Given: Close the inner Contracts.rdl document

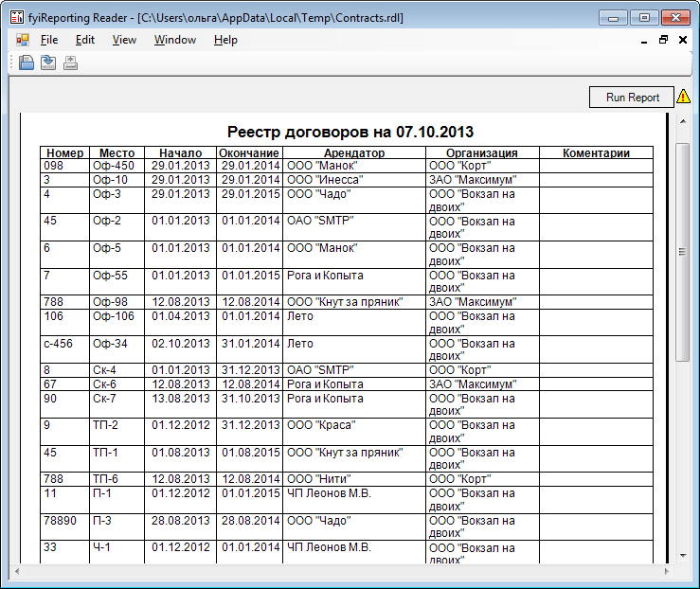Looking at the screenshot, I should point(683,40).
